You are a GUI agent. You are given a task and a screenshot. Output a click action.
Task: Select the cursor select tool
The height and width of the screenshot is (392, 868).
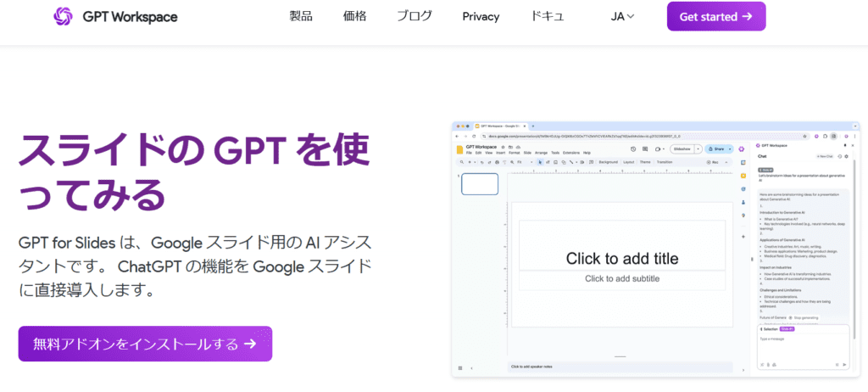(540, 162)
